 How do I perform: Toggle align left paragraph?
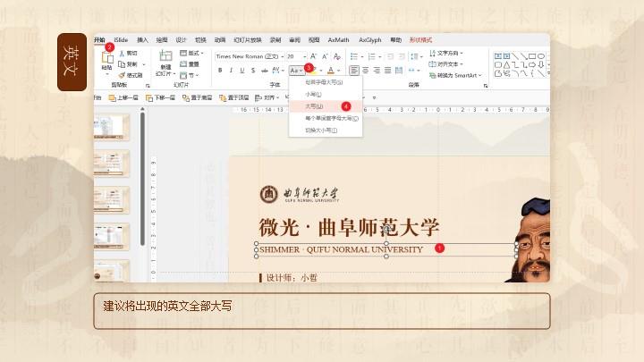point(354,71)
